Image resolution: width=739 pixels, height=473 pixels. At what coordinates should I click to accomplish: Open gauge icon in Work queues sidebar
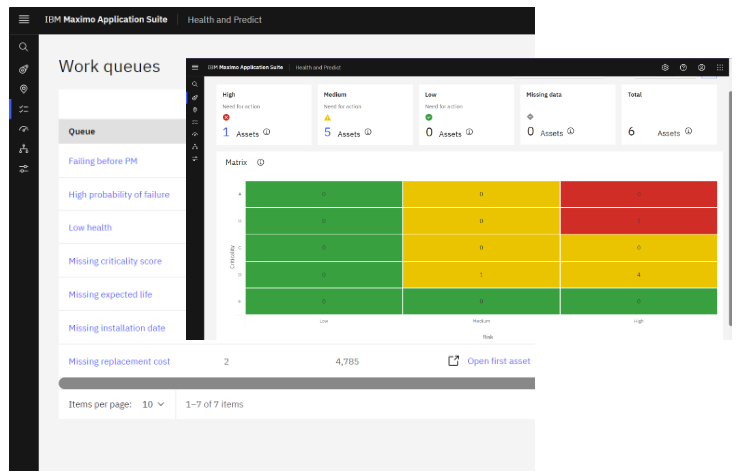(24, 129)
